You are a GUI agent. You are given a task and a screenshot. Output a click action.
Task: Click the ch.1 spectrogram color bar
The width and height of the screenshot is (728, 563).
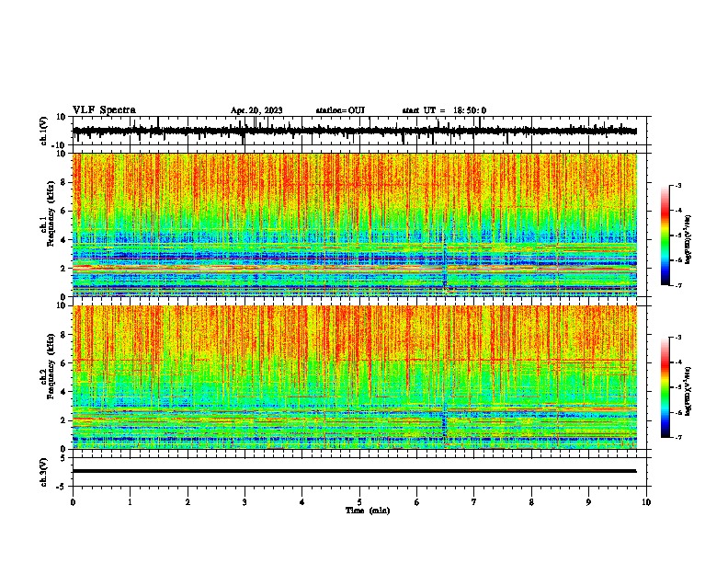point(665,236)
